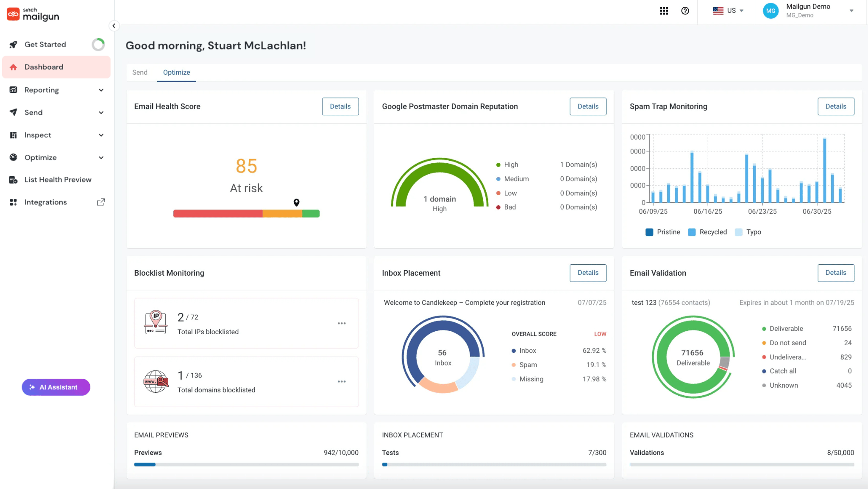Go to Dashboard in sidebar
The width and height of the screenshot is (868, 489).
point(56,67)
